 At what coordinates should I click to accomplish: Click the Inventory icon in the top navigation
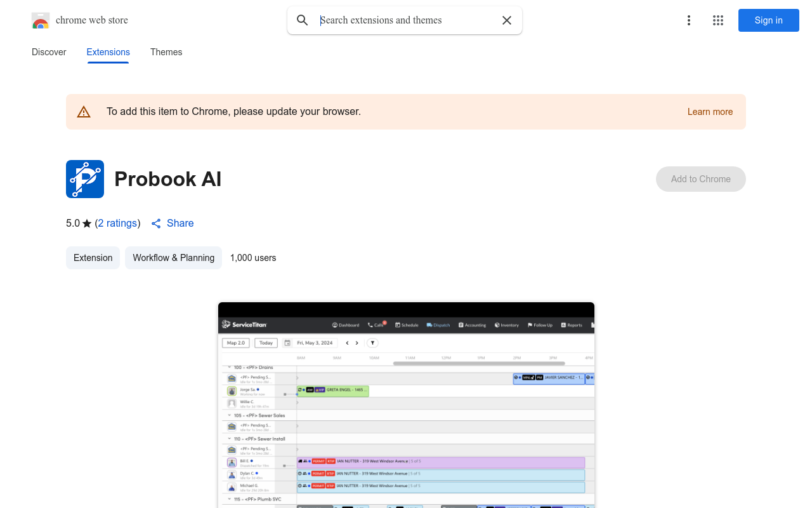(497, 325)
